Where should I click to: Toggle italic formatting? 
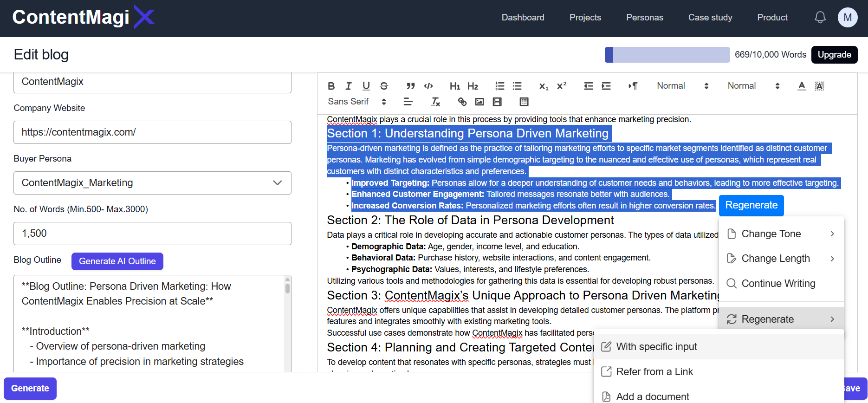348,86
